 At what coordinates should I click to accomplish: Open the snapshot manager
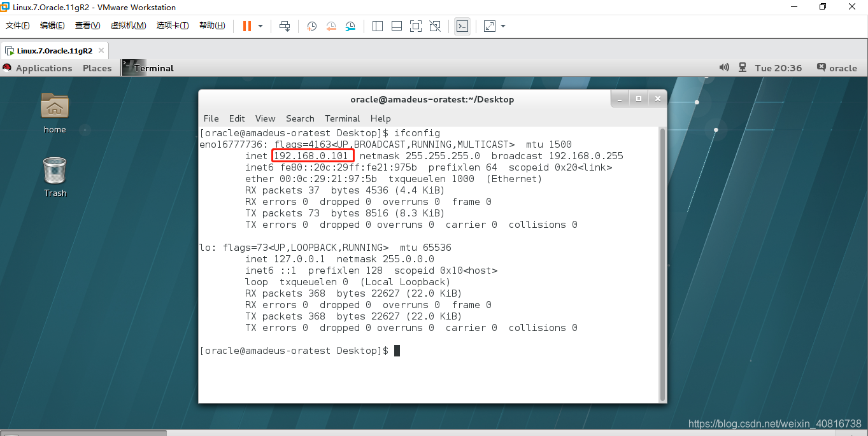coord(351,26)
